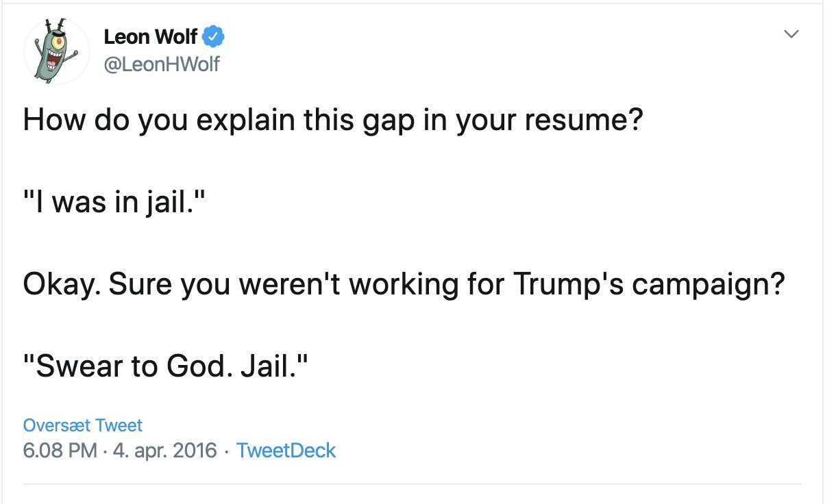This screenshot has width=836, height=504.
Task: Click the @LeonHWolf handle
Action: (162, 64)
